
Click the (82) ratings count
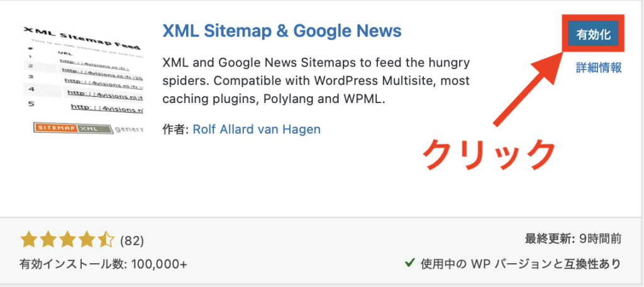131,240
